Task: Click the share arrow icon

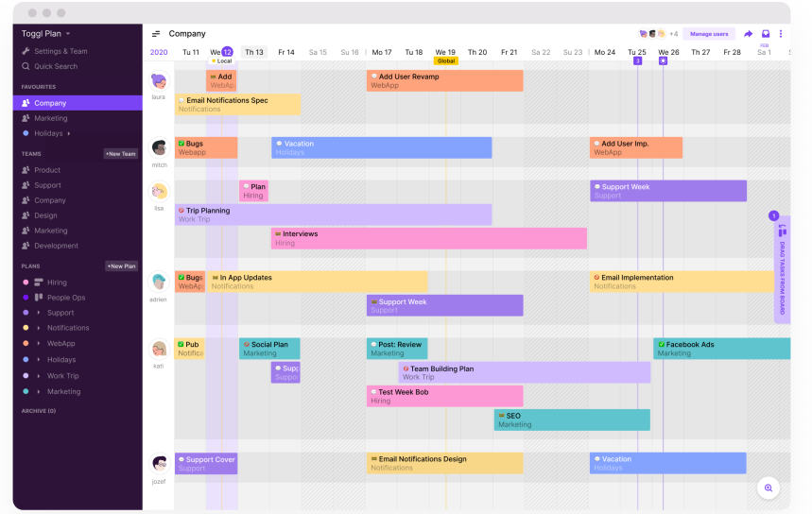Action: point(749,34)
